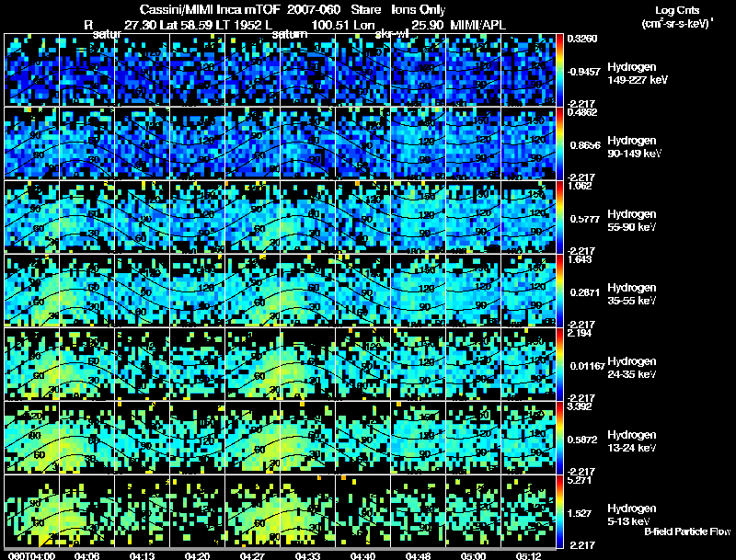Image resolution: width=736 pixels, height=560 pixels.
Task: Click the Hydrogen 35-55 keV color bar
Action: [559, 291]
